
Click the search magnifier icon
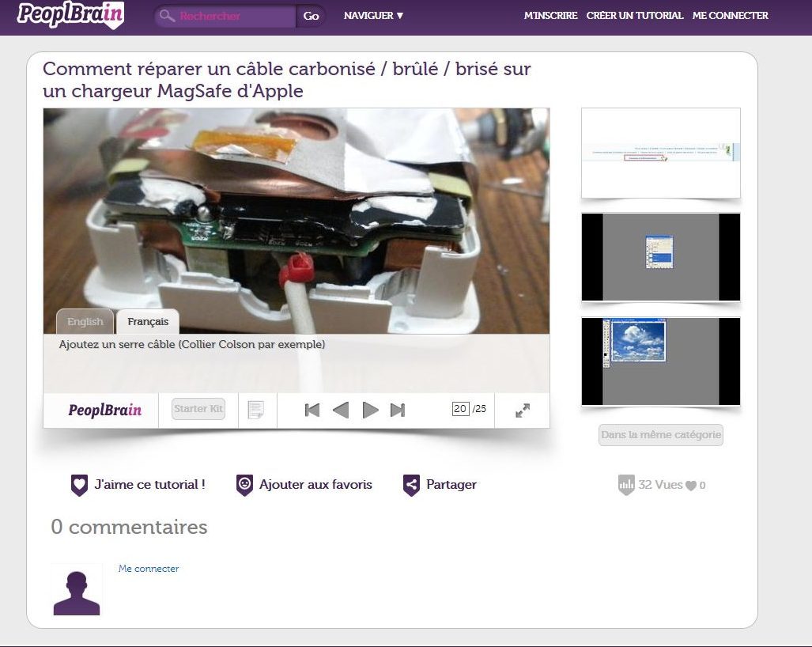click(166, 16)
